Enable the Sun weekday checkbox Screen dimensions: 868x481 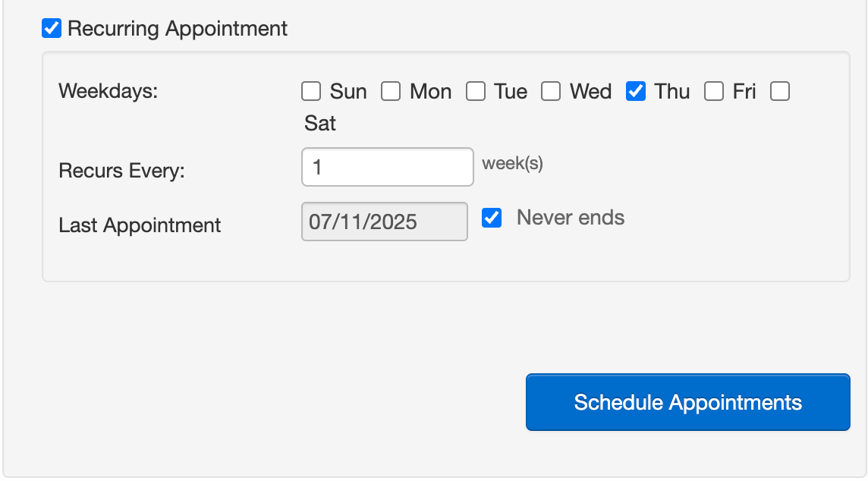click(x=311, y=92)
